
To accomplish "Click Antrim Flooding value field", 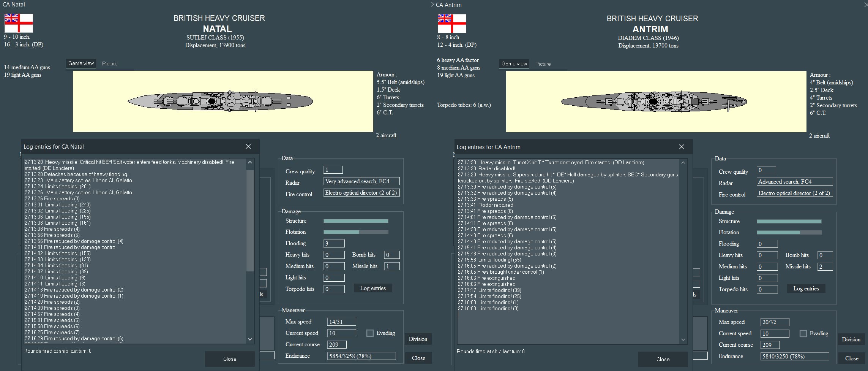I will [x=767, y=244].
